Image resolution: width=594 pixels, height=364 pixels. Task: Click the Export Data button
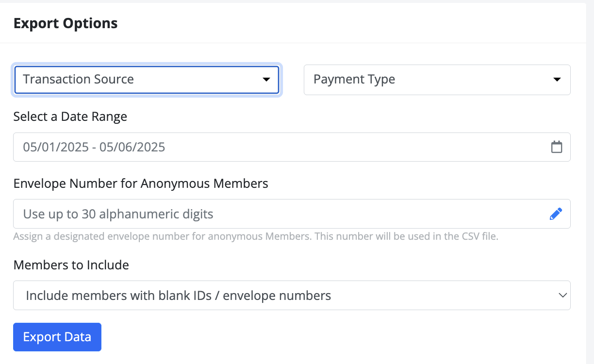point(57,337)
